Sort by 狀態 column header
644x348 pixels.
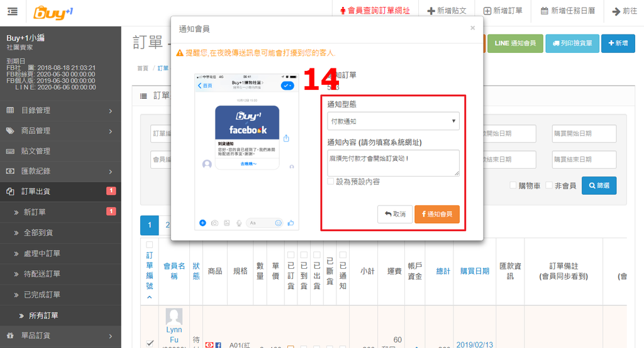point(196,271)
